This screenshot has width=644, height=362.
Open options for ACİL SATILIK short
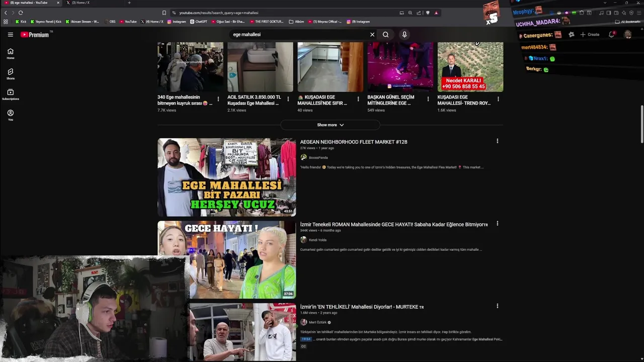[288, 99]
